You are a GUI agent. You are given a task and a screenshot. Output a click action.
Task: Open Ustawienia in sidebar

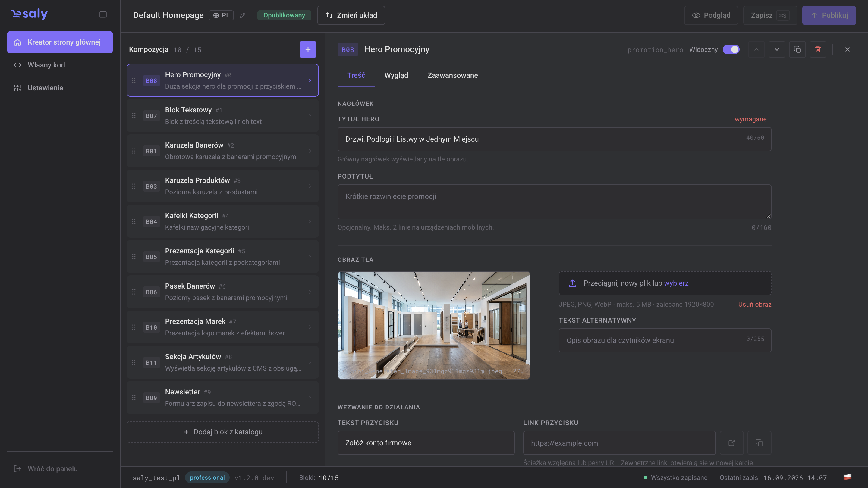(60, 88)
